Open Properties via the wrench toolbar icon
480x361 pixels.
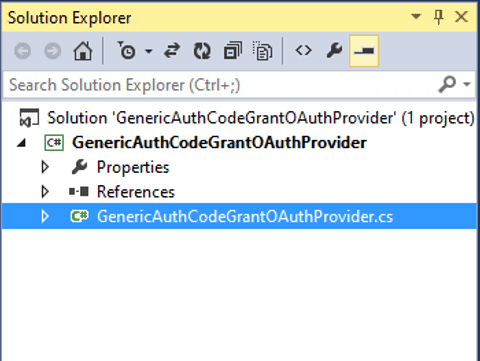(334, 51)
